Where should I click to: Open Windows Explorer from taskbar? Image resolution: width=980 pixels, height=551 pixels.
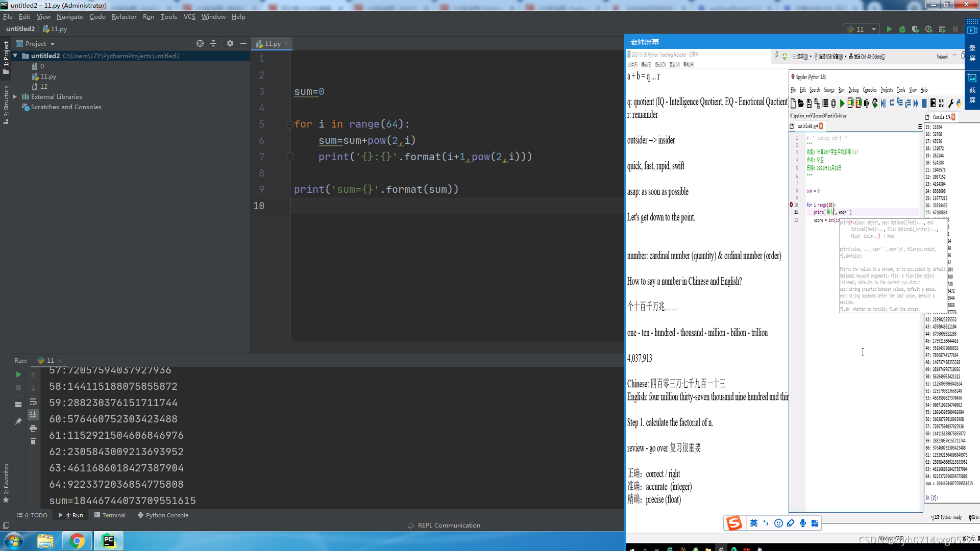click(45, 541)
